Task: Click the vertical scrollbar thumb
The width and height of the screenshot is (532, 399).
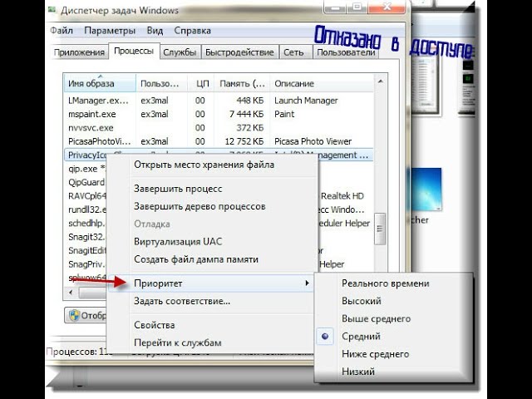Action: point(380,229)
